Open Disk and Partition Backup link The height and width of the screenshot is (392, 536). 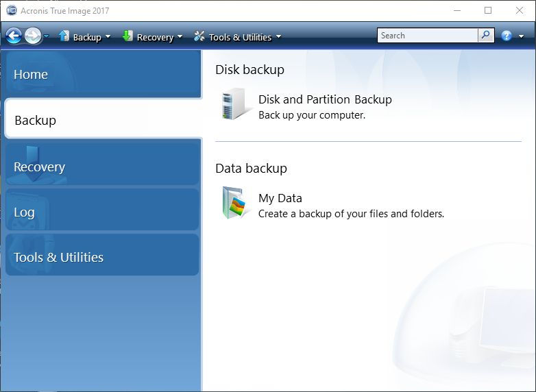[x=325, y=99]
